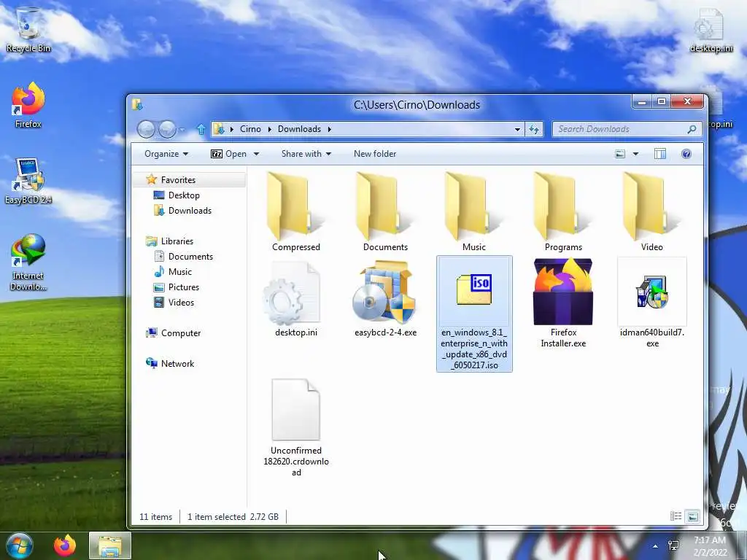This screenshot has height=560, width=747.
Task: Select the Windows 8.1 enterprise ISO file
Action: click(x=474, y=314)
